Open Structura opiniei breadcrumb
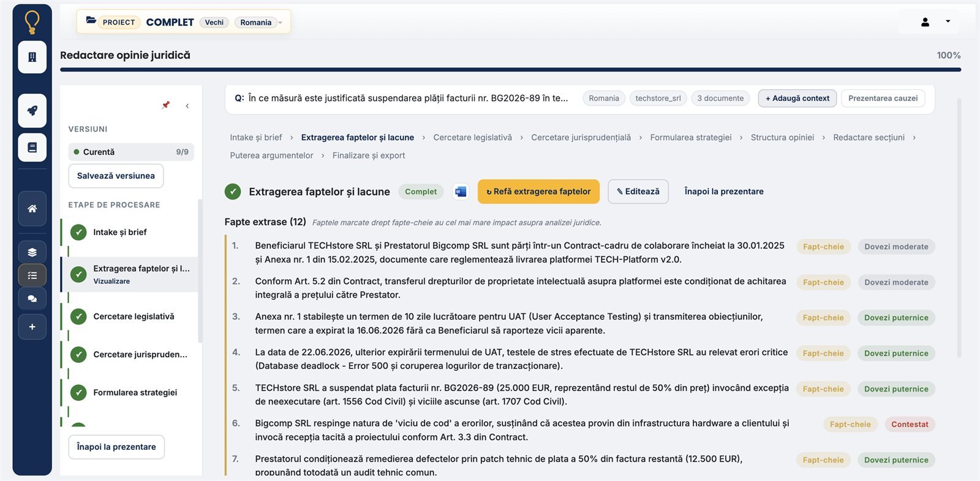The height and width of the screenshot is (481, 980). (782, 138)
